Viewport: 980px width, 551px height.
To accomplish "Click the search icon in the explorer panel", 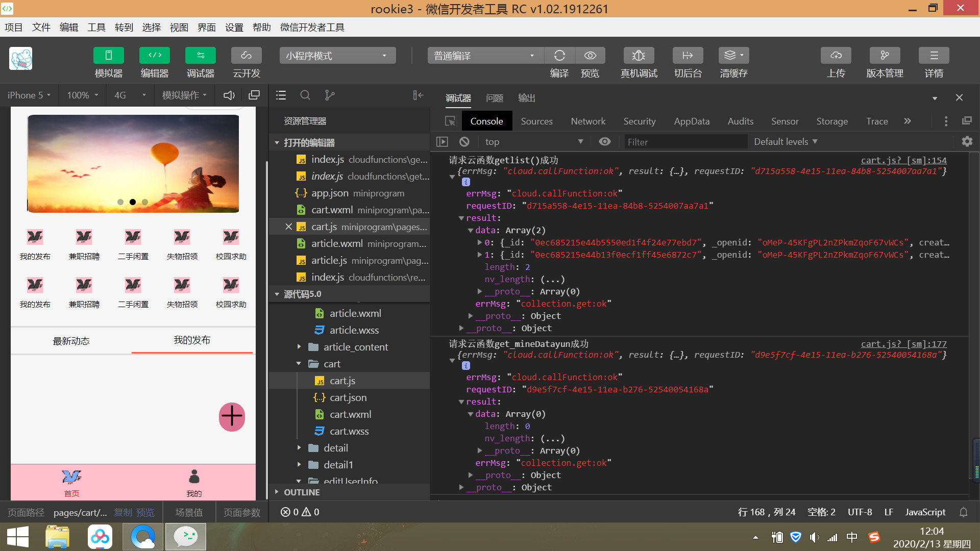I will pos(305,95).
